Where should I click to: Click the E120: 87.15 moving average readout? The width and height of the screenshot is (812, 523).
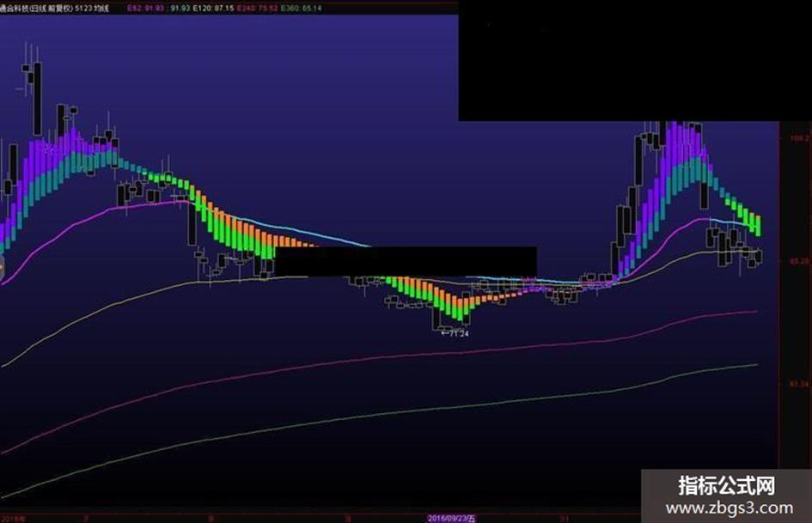[213, 8]
